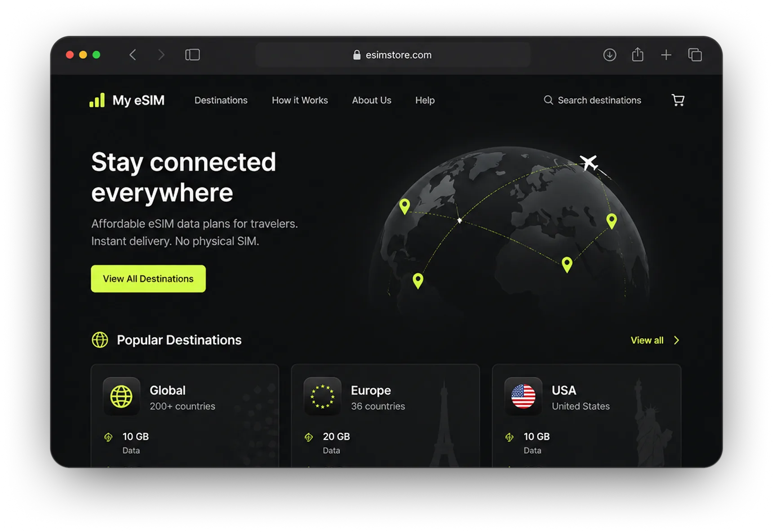Show tab overview icon
The height and width of the screenshot is (532, 773).
tap(695, 55)
